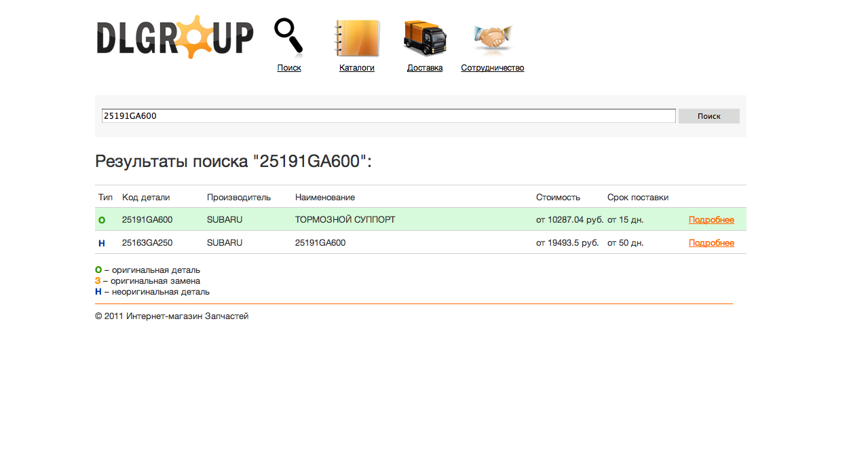Screen dimensions: 868x461
Task: Click the "Срок поставки" column header
Action: coord(637,196)
